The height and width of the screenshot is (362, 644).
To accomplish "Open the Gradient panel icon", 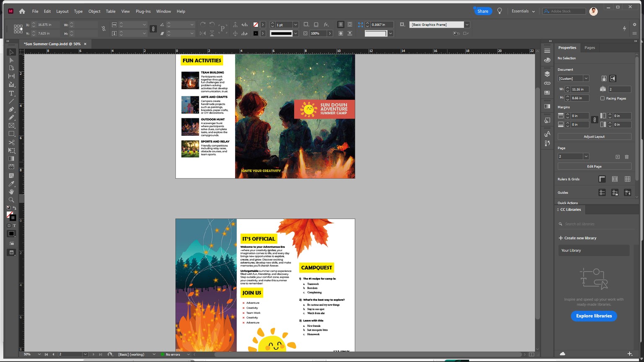I will pyautogui.click(x=547, y=106).
